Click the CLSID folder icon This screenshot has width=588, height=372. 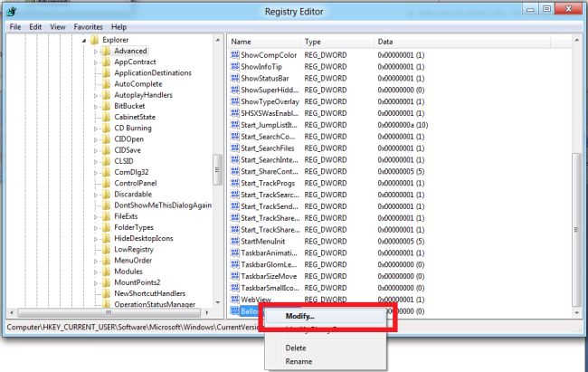coord(107,161)
